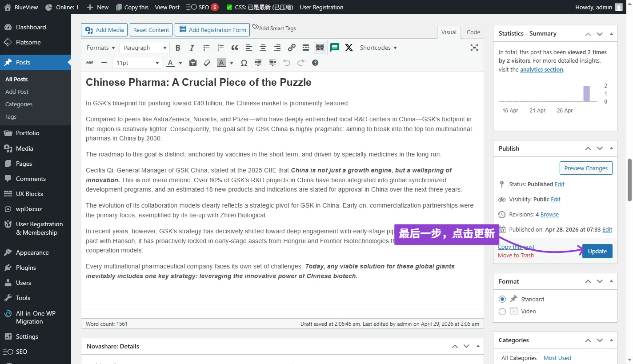Image resolution: width=633 pixels, height=364 pixels.
Task: Move the Publish panel down
Action: pos(600,148)
